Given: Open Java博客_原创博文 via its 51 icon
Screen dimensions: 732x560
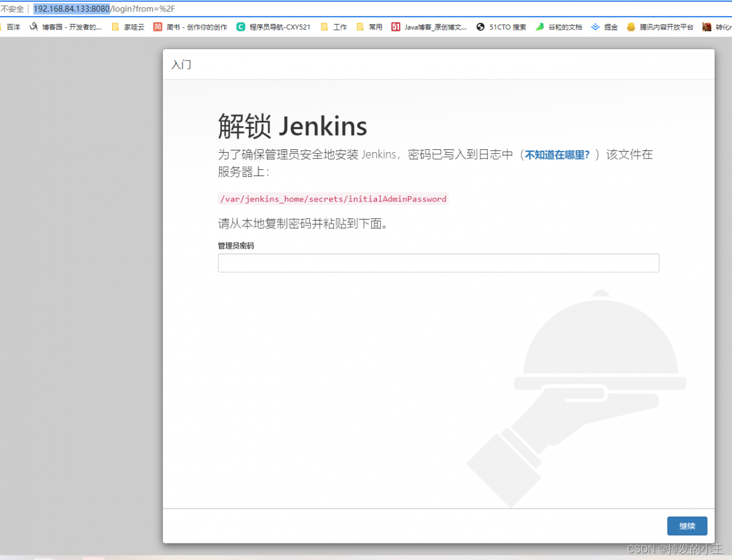Looking at the screenshot, I should 395,26.
